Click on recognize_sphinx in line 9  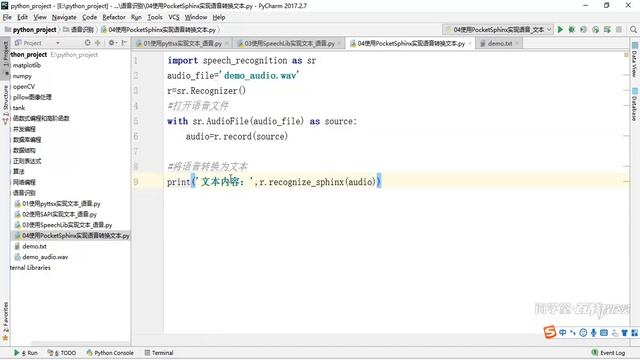coord(306,182)
